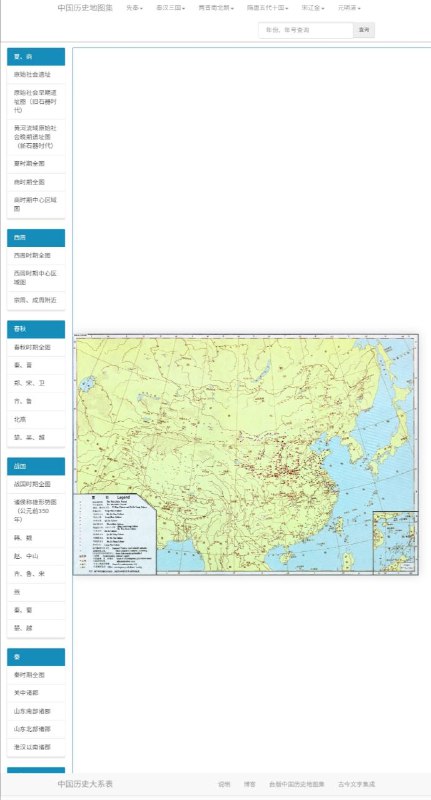
Task: Open the 北燕 map entry
Action: 36,419
